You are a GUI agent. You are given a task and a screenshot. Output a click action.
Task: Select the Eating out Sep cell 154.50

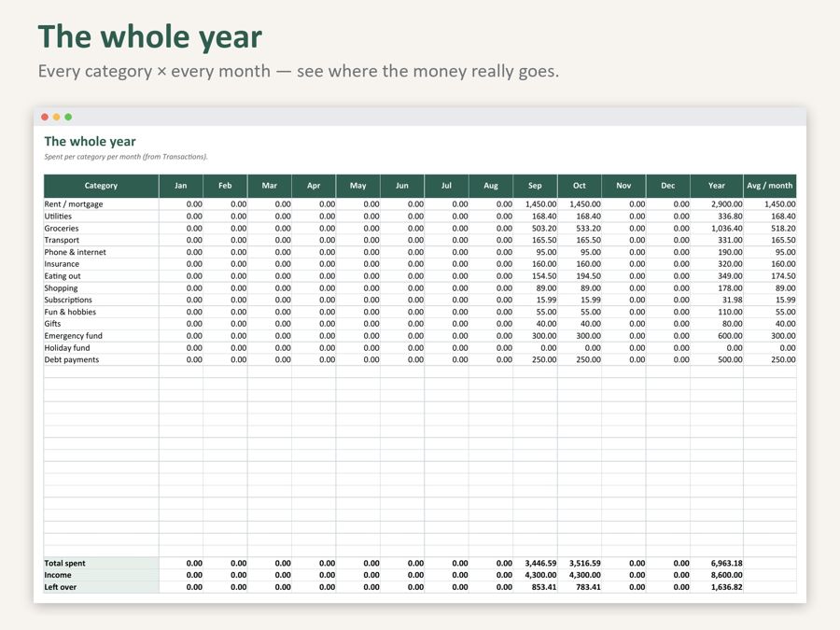click(535, 276)
